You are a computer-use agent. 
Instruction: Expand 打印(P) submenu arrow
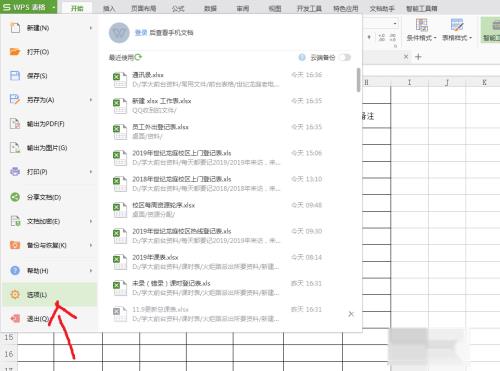pyautogui.click(x=91, y=172)
